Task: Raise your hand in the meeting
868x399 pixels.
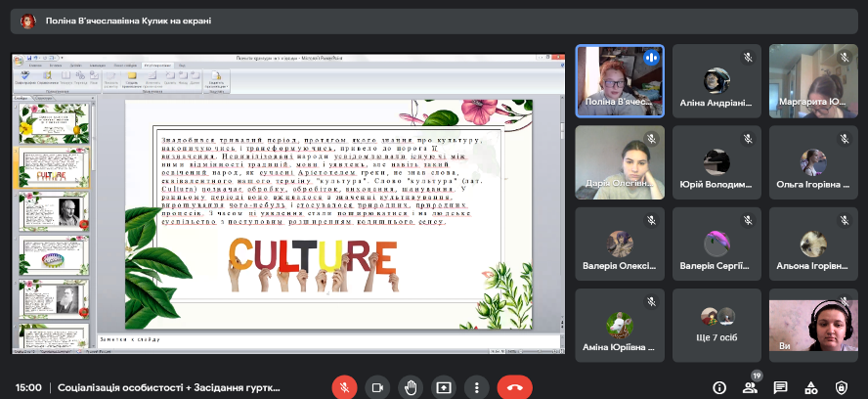Action: click(411, 387)
